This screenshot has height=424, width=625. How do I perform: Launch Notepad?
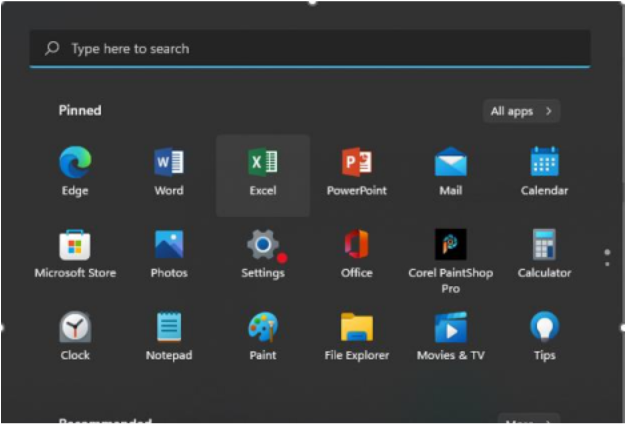(x=169, y=327)
